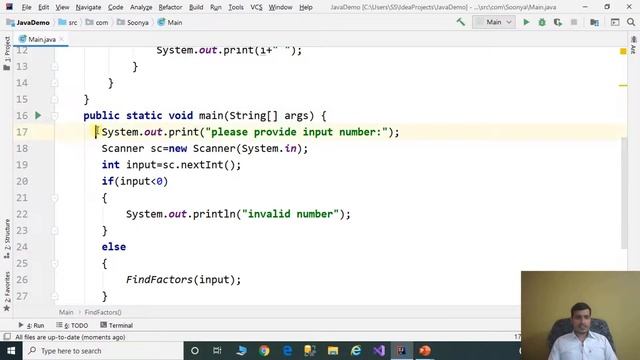Screen dimensions: 640x360
Task: Collapse the code fold at line 14
Action: [55, 83]
